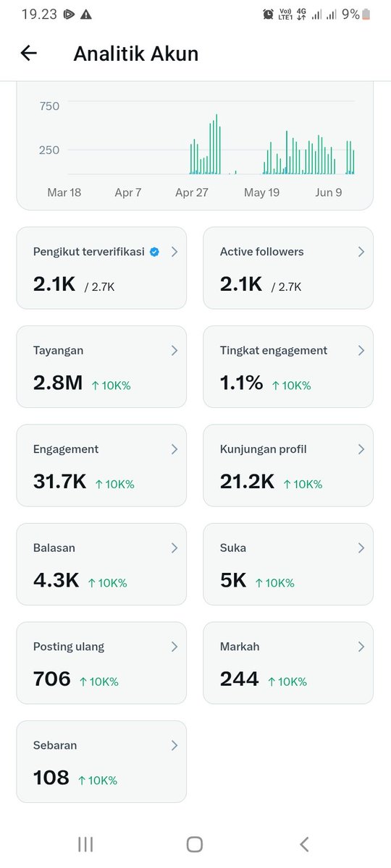Screen dimensions: 391x868
Task: Expand Pengikut terverifikasi chevron
Action: pyautogui.click(x=174, y=252)
